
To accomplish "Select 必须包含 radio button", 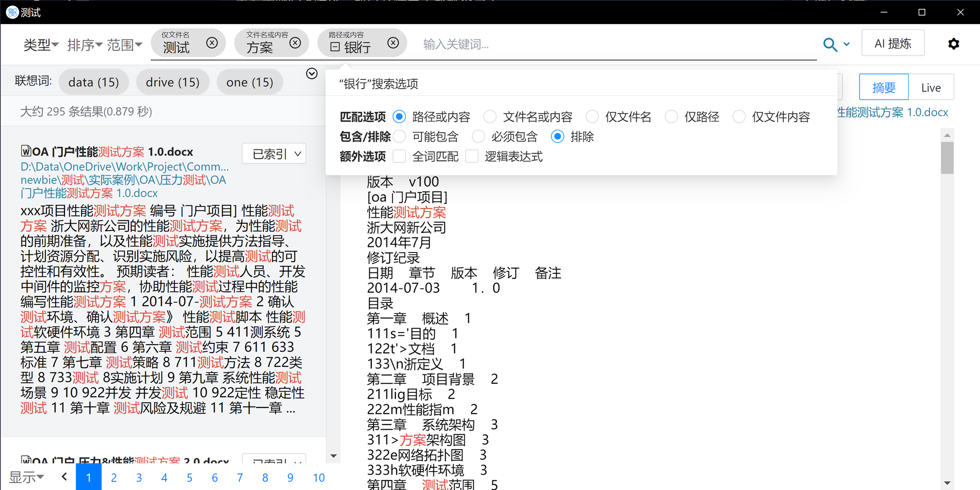I will coord(478,137).
